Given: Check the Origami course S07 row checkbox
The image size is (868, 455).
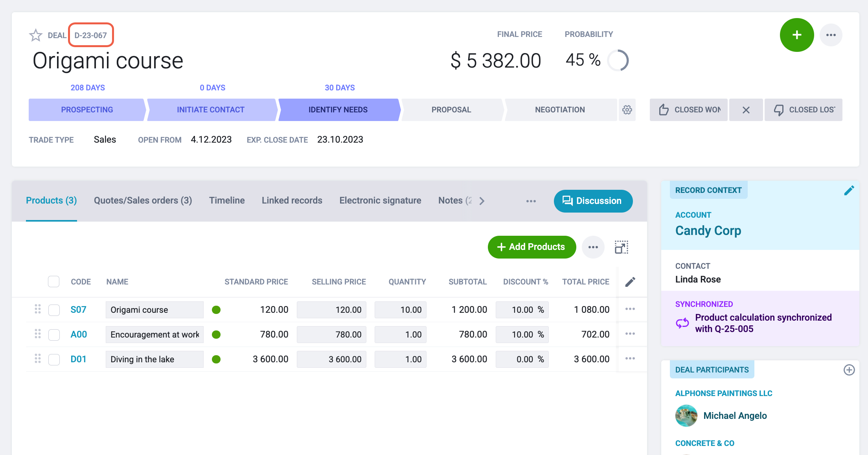Looking at the screenshot, I should (54, 310).
